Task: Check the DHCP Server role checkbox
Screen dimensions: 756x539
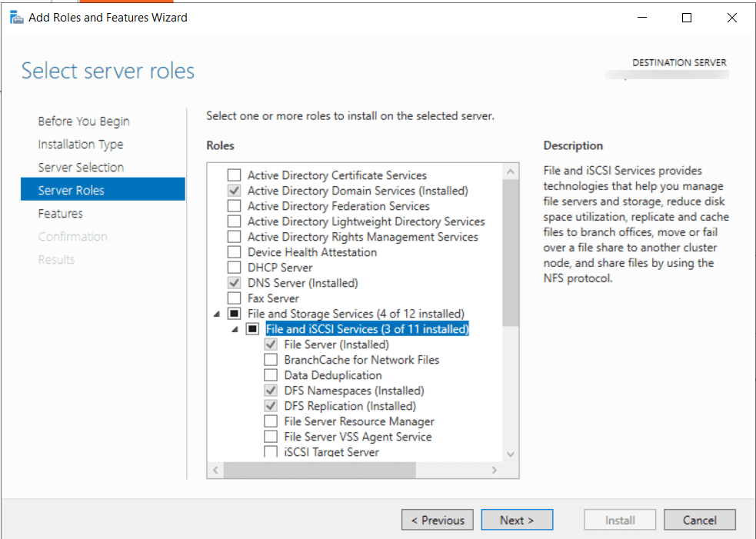Action: point(235,268)
